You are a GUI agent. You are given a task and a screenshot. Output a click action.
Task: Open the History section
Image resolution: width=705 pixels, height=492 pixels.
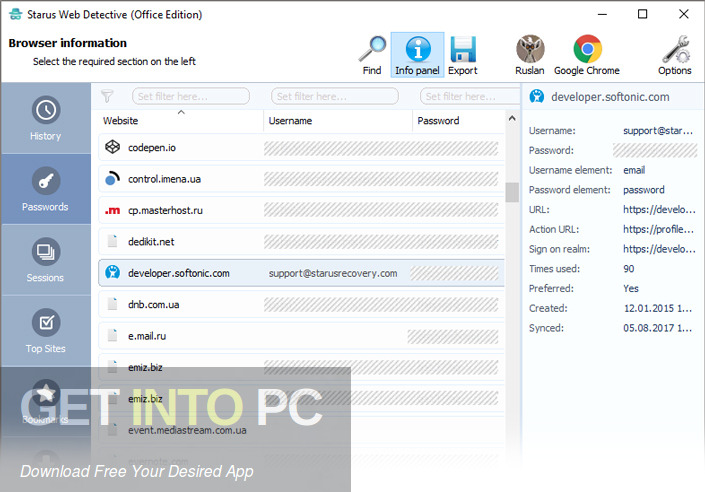[45, 118]
